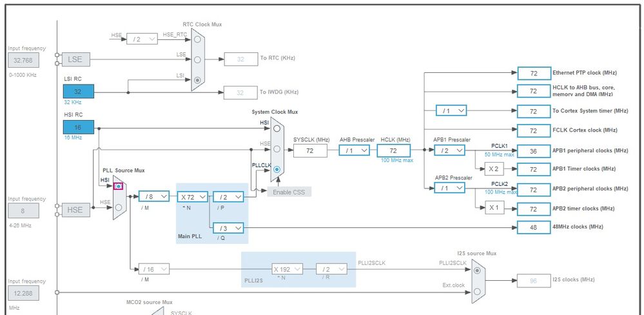The width and height of the screenshot is (644, 315).
Task: Click the HSE input frequency field 8
Action: (23, 210)
